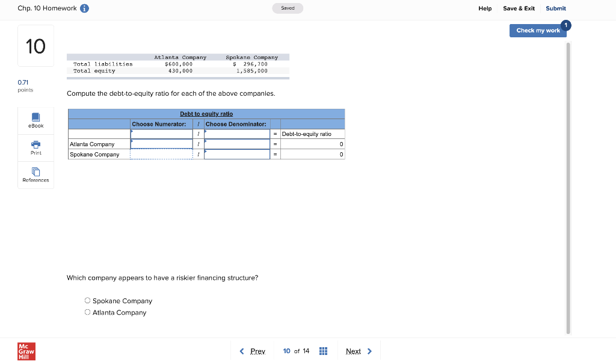Viewport: 616px width, 364px height.
Task: Click the McGraw Hill logo
Action: [x=26, y=351]
